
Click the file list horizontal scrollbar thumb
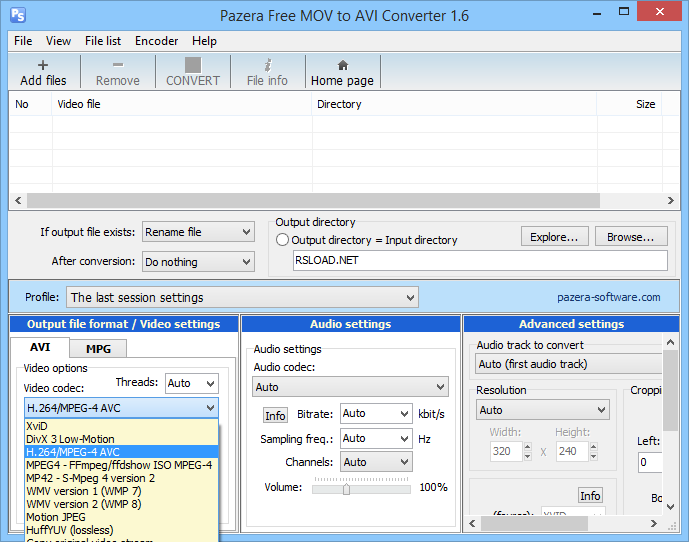pyautogui.click(x=313, y=200)
